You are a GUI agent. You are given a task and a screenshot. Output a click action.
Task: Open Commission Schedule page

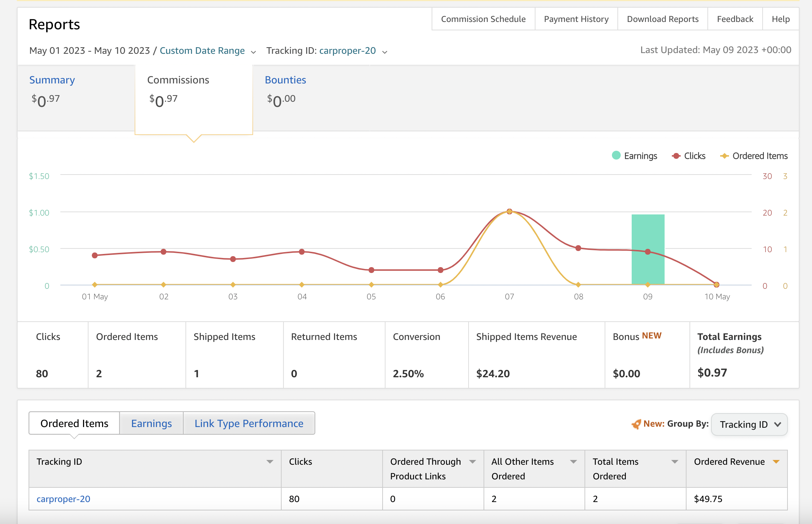point(483,19)
